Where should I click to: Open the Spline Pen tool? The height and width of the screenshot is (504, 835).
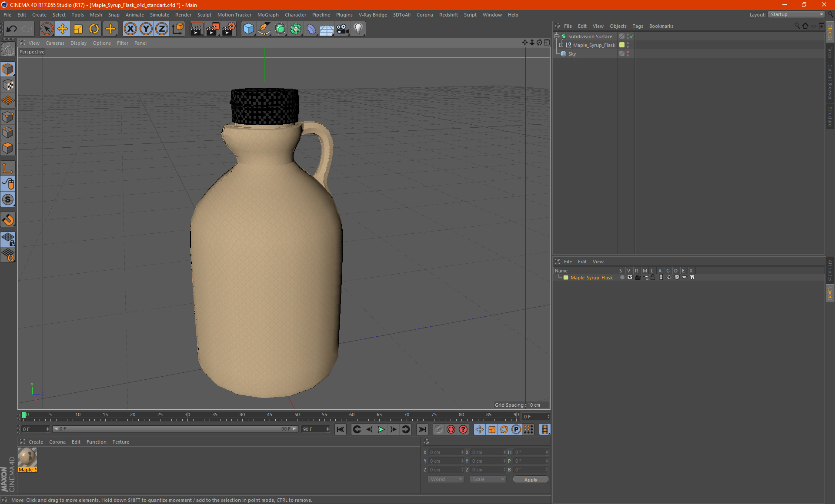tap(264, 29)
